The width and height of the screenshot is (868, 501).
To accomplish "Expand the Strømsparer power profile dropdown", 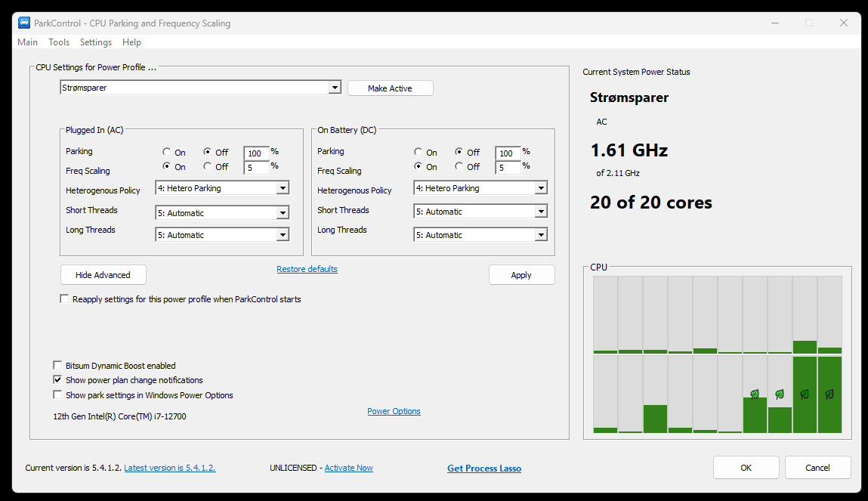I will tap(335, 88).
